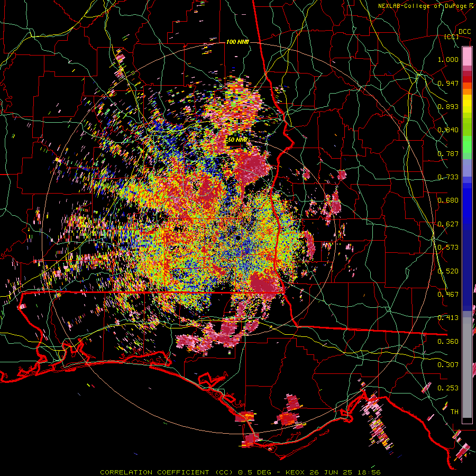Select the 0.787 scale value label
The image size is (476, 476).
[448, 153]
